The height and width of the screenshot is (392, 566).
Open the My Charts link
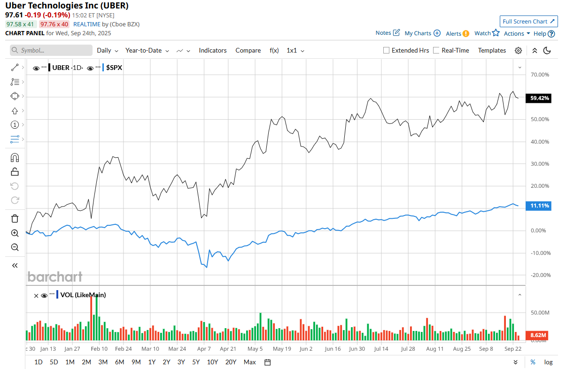tap(422, 33)
